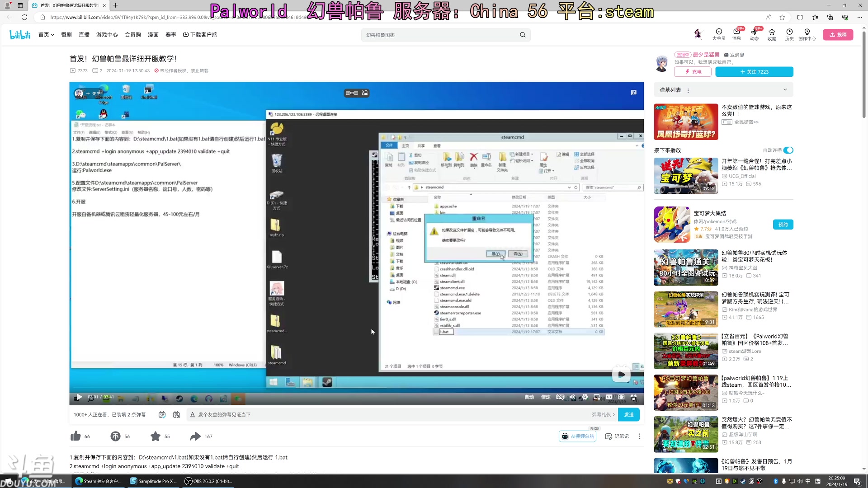Give coins to the video (56)
Viewport: 868px width, 488px height.
tap(120, 436)
